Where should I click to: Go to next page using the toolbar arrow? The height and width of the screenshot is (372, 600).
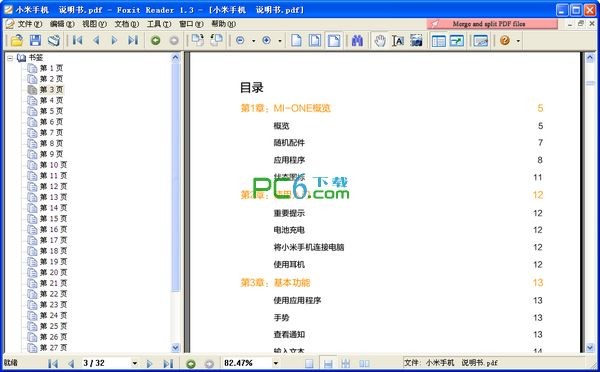pos(114,40)
